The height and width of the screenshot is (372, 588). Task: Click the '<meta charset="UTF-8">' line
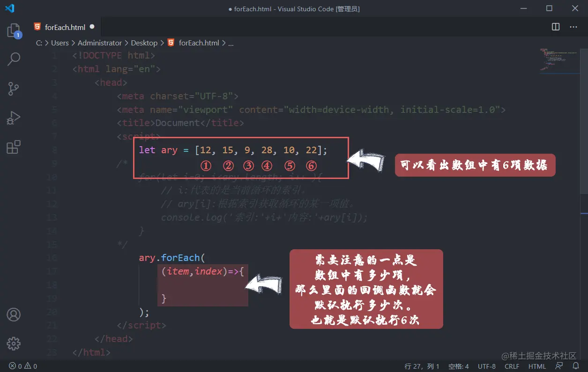(x=178, y=96)
